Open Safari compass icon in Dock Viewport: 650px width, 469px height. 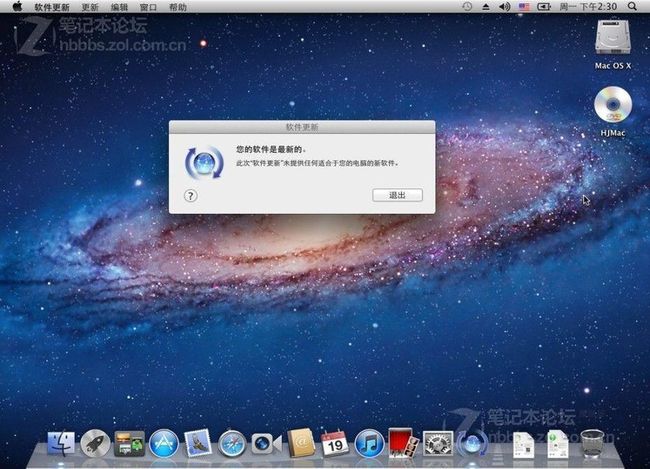point(232,444)
